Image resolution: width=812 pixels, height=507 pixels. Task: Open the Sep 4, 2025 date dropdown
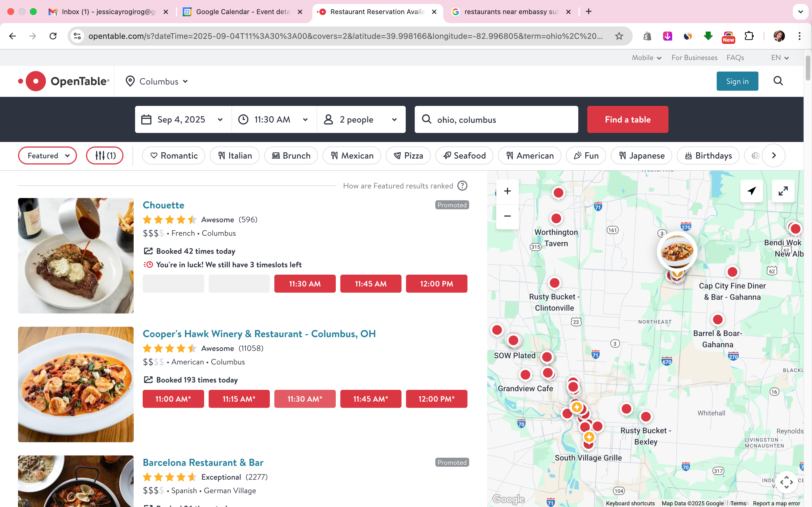[x=183, y=120]
